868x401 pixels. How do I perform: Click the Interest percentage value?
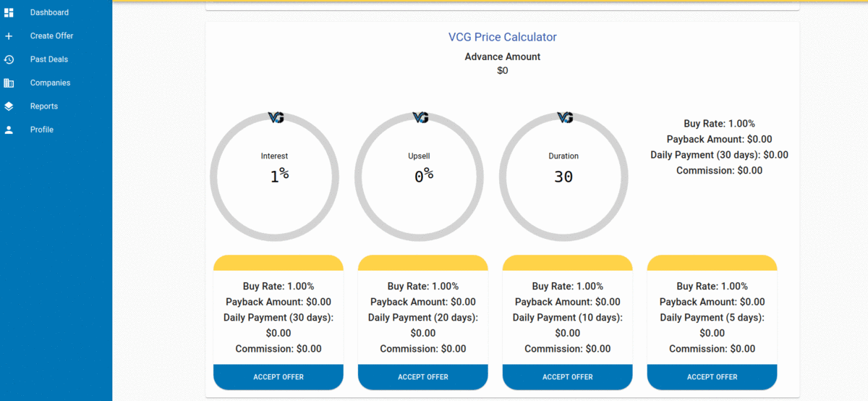278,176
